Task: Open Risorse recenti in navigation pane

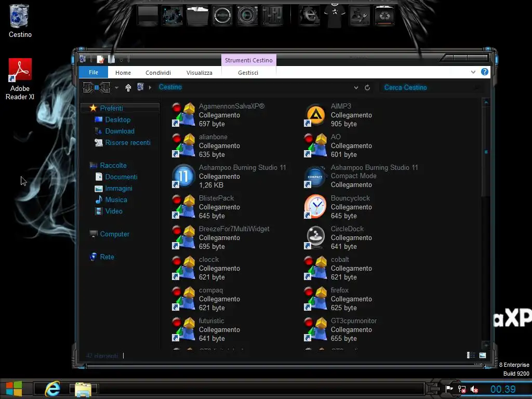Action: click(x=128, y=142)
